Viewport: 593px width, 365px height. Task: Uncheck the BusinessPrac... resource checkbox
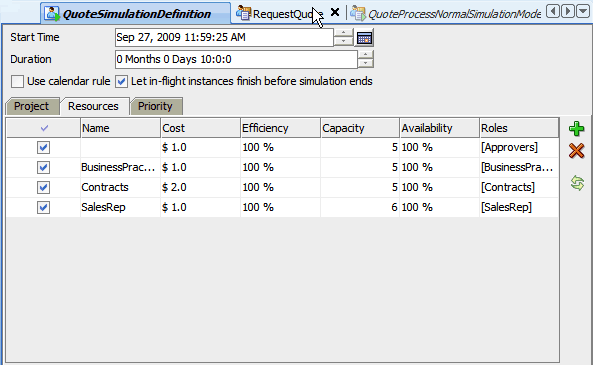(x=43, y=168)
